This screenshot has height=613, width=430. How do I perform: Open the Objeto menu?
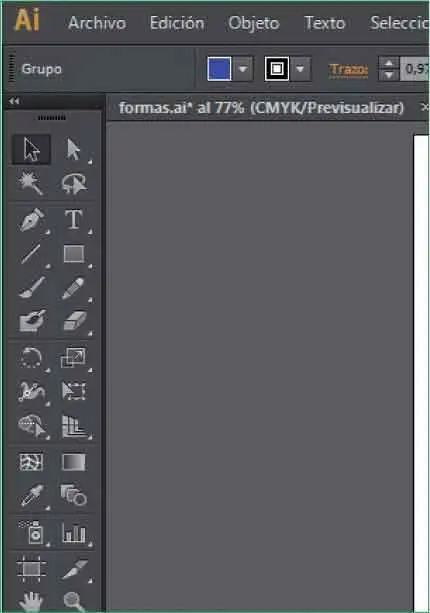[x=254, y=23]
